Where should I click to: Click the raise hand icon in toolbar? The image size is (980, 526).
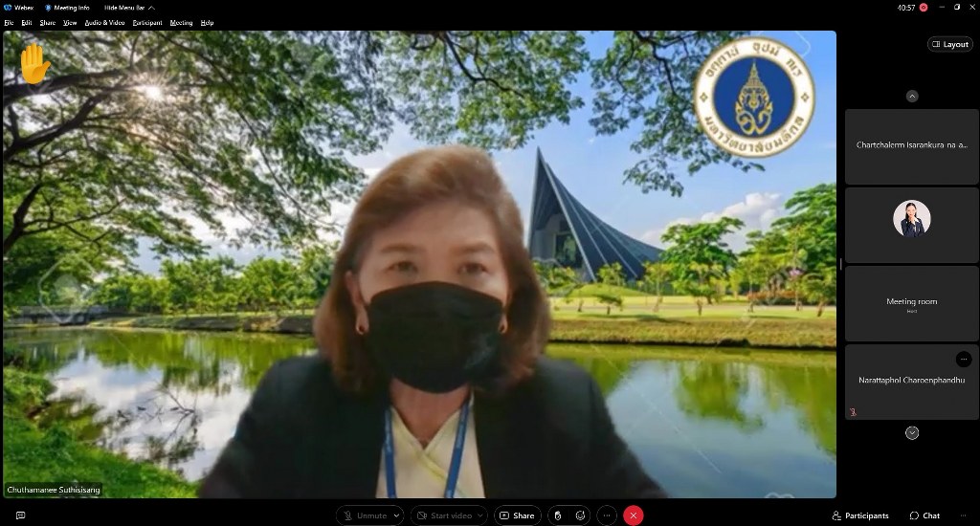point(558,515)
